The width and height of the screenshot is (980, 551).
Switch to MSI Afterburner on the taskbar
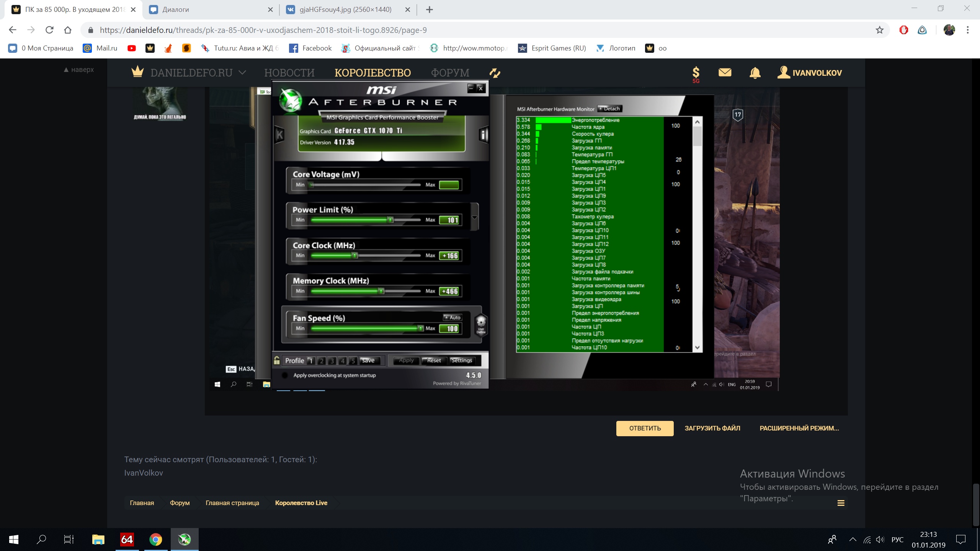[185, 540]
